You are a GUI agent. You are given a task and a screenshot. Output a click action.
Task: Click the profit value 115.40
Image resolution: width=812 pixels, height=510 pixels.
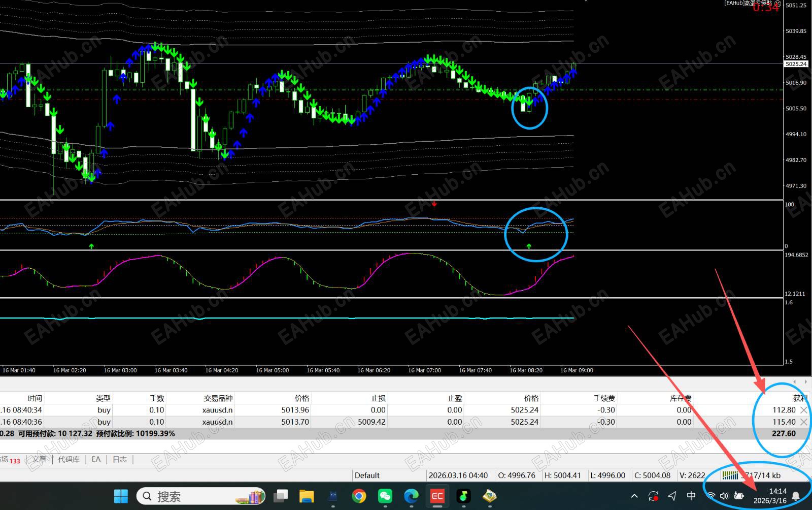[784, 422]
